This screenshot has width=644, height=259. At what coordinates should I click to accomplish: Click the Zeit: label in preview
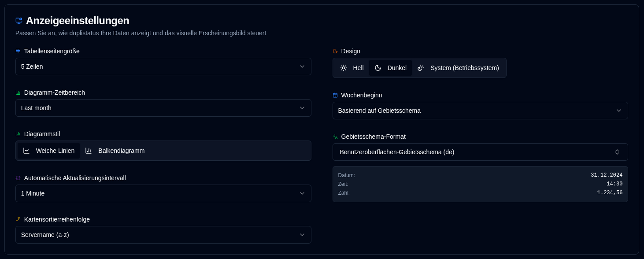[343, 184]
